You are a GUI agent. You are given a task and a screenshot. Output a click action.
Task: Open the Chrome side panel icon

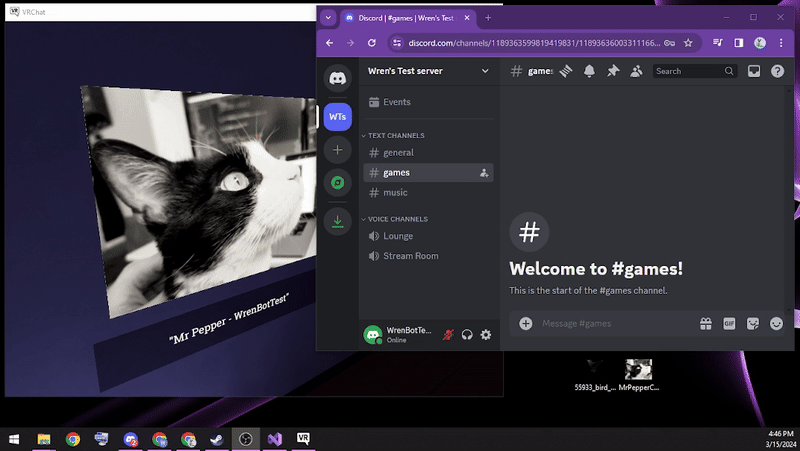[739, 43]
